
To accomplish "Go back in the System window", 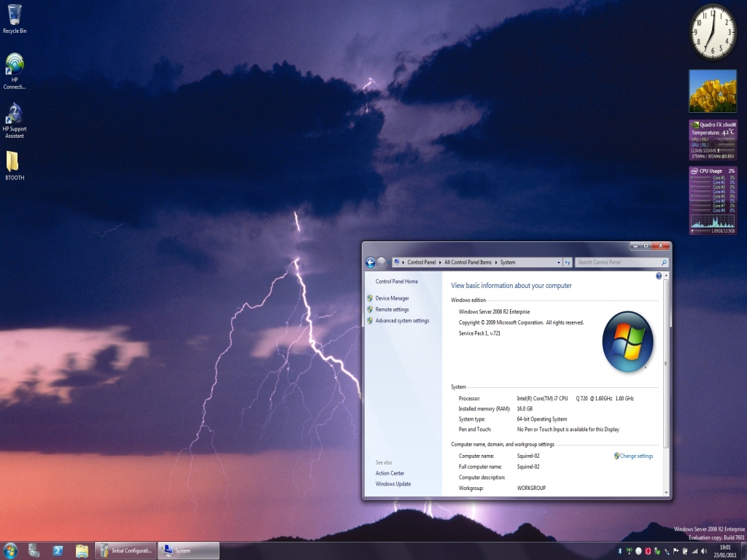I will coord(370,262).
